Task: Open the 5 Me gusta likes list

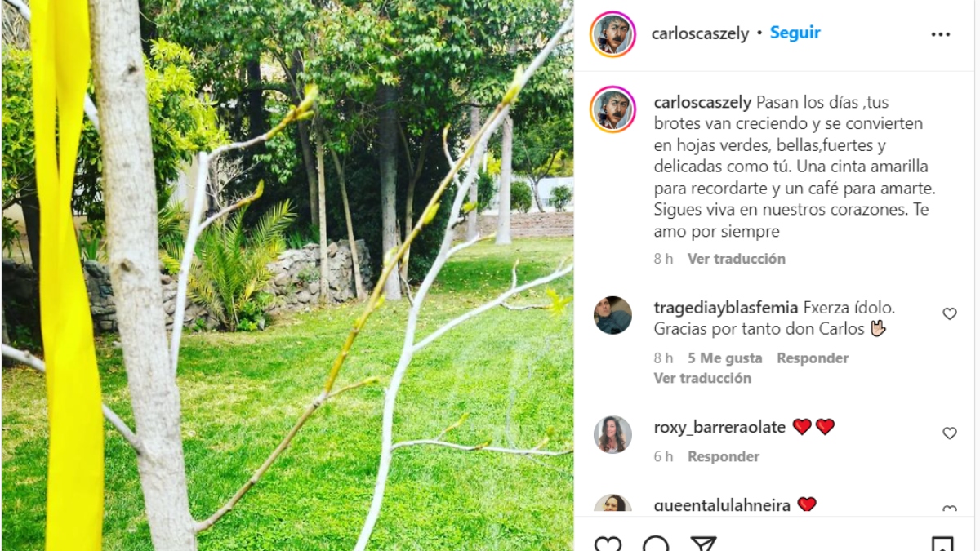Action: point(724,358)
